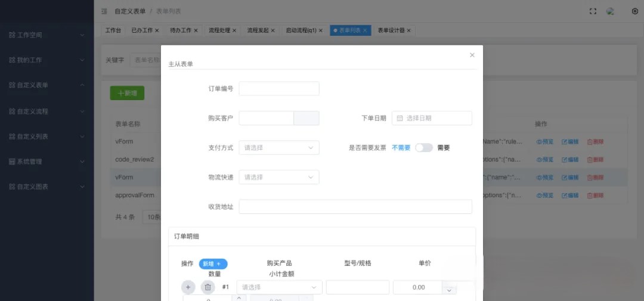Open the settings icon at top right
The image size is (644, 301).
pyautogui.click(x=634, y=11)
